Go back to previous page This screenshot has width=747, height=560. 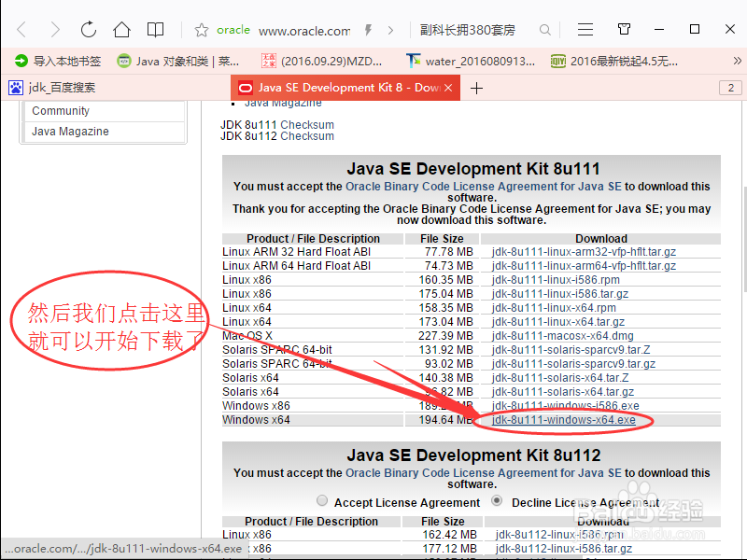pyautogui.click(x=21, y=30)
